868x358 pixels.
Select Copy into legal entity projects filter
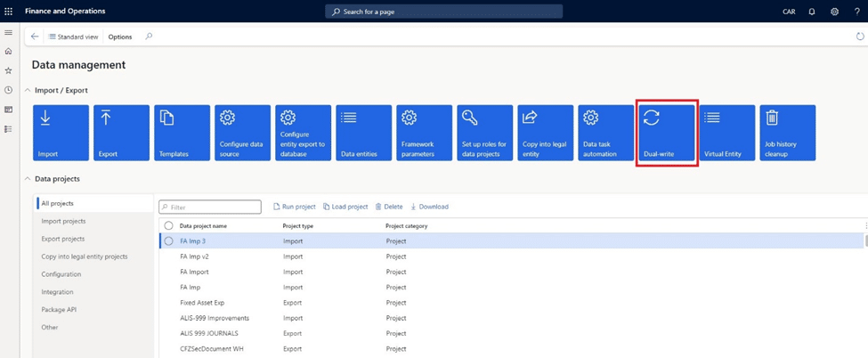point(94,256)
